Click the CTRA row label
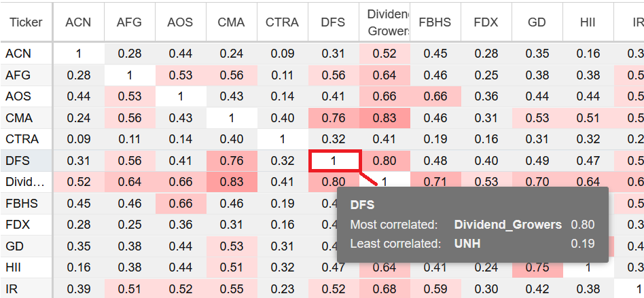Viewport: 644px width, 298px height. 22,139
